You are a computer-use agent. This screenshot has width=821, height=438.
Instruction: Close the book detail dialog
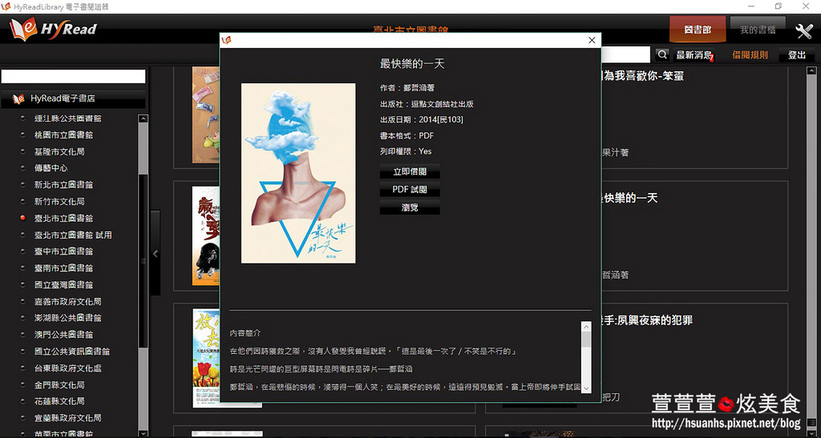(x=592, y=40)
